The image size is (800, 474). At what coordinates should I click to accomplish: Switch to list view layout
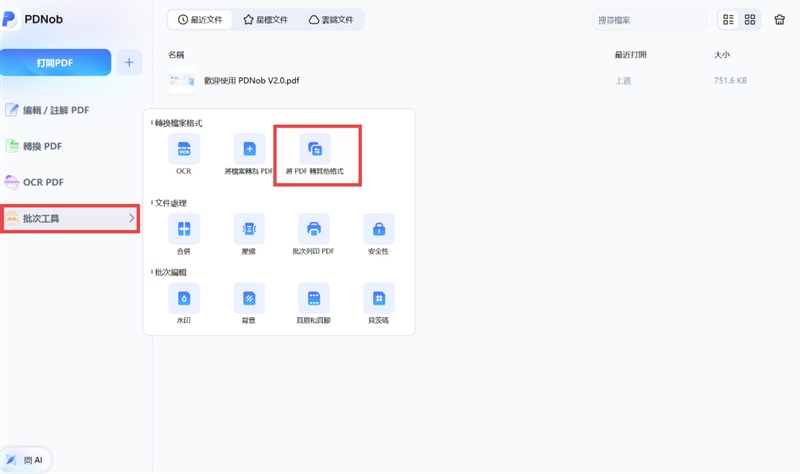point(728,20)
